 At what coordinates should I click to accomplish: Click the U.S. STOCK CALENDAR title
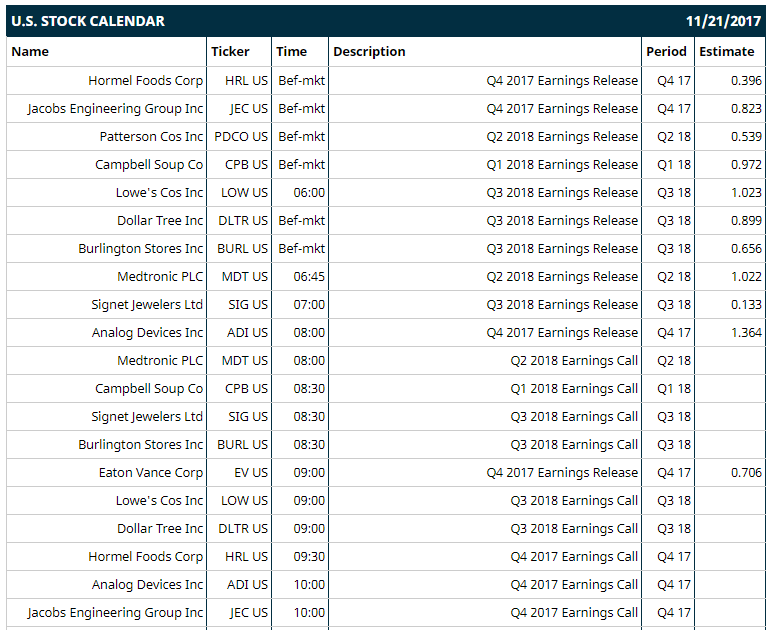pyautogui.click(x=88, y=21)
